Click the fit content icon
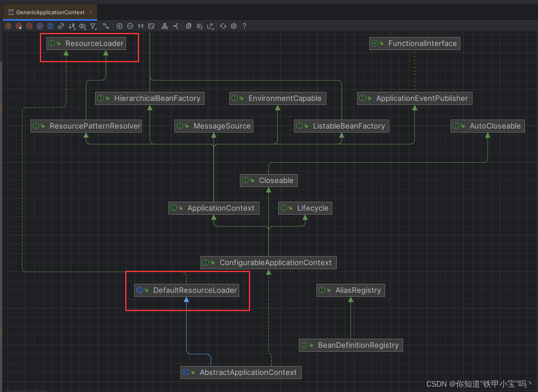Viewport: 538px width, 392px height. coord(151,26)
